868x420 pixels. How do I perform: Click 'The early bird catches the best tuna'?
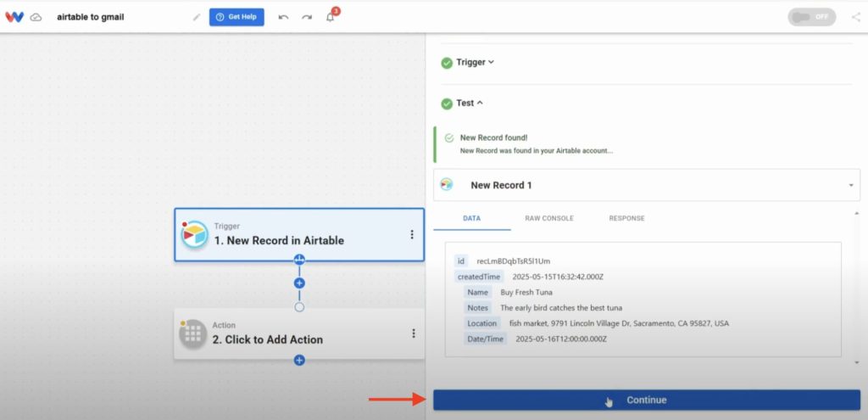(561, 307)
